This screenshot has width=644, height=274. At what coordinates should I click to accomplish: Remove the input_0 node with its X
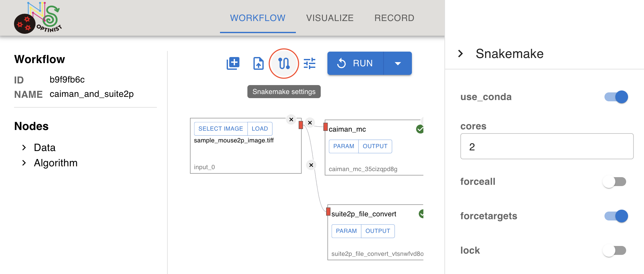click(291, 119)
